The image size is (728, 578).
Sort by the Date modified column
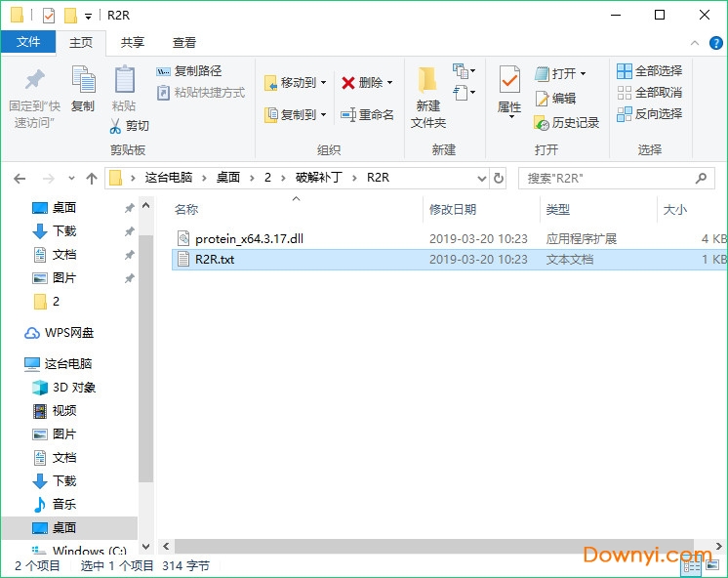tap(453, 210)
